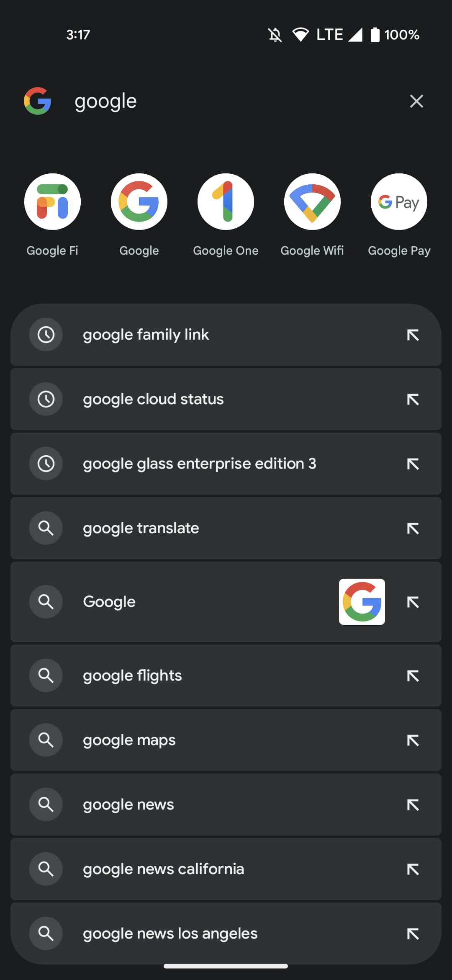Viewport: 452px width, 980px height.
Task: Launch the Google Wifi app
Action: (x=312, y=202)
